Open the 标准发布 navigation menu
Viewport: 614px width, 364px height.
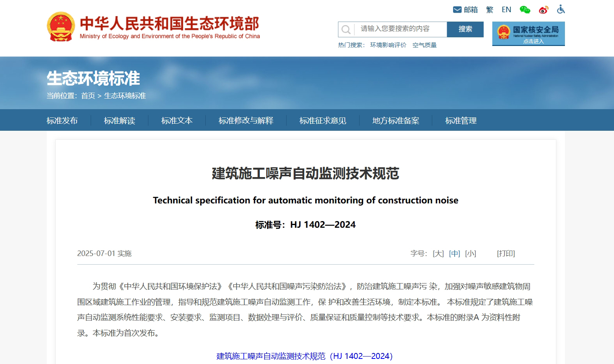[62, 121]
